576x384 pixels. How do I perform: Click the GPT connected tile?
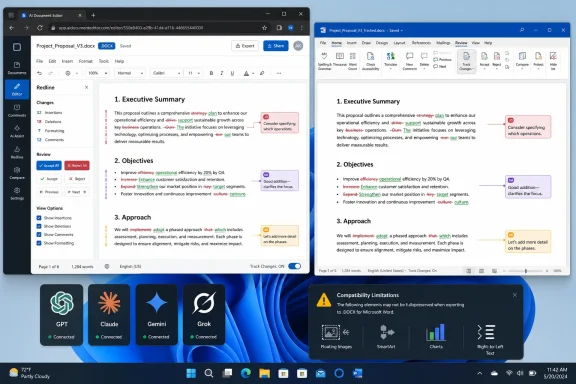click(x=61, y=315)
